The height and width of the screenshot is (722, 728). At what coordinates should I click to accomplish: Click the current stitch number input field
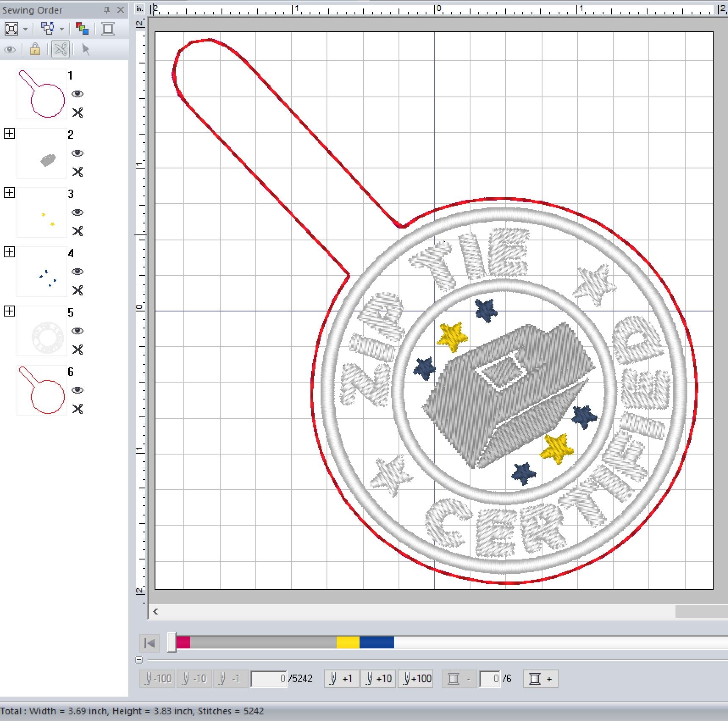point(269,679)
